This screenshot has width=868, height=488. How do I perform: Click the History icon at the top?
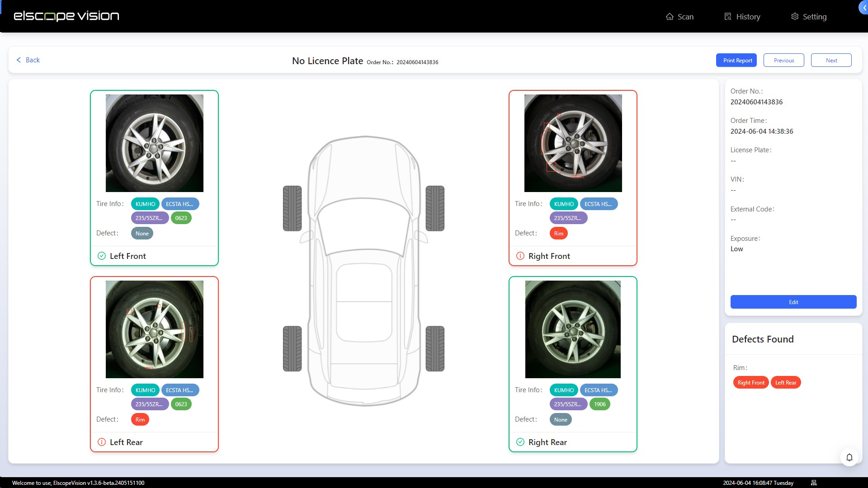pos(728,16)
